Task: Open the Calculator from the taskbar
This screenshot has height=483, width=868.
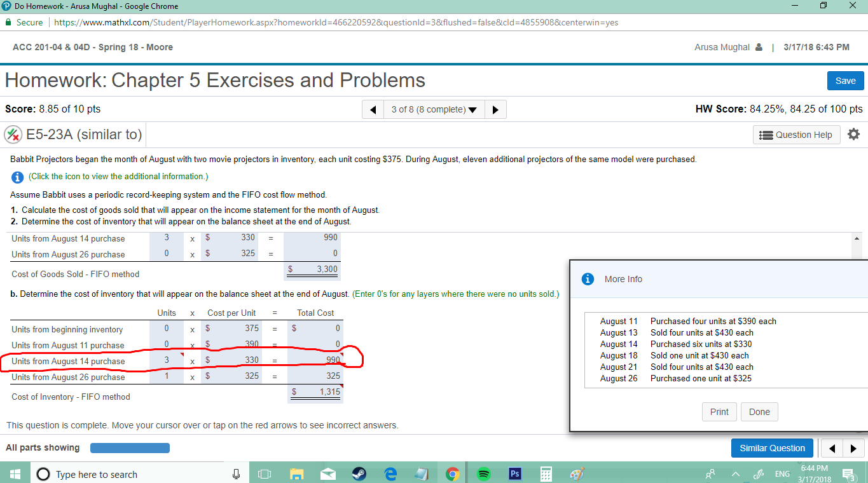Action: [546, 473]
